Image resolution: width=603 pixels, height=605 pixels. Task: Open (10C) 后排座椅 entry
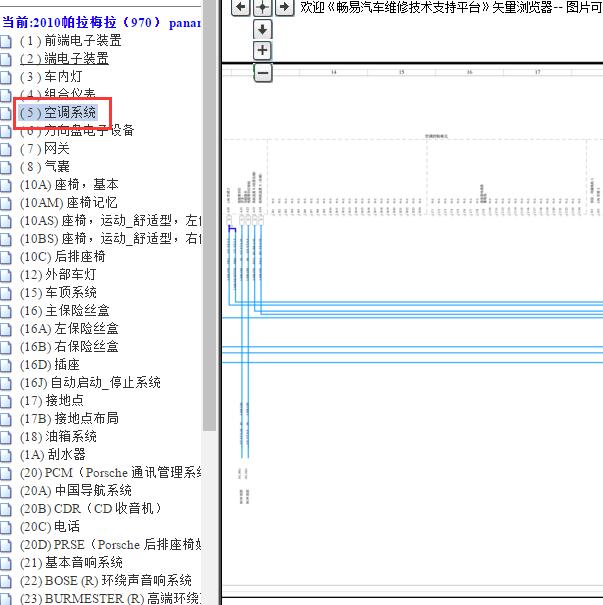[62, 257]
